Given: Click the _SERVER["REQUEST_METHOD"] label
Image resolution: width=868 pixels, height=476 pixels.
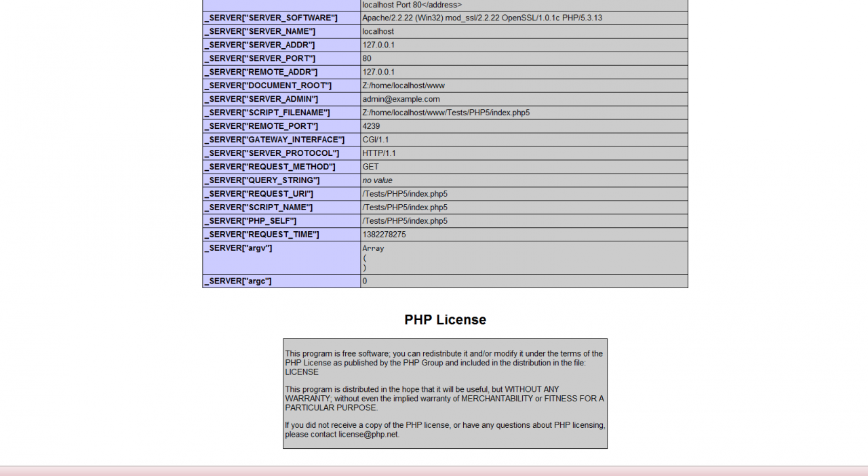Looking at the screenshot, I should click(270, 167).
